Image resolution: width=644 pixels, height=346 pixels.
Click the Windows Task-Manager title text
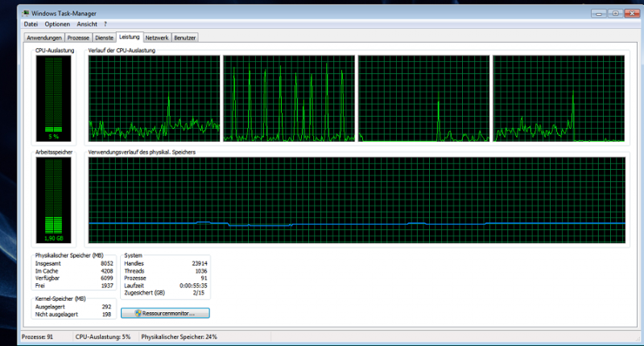click(64, 13)
